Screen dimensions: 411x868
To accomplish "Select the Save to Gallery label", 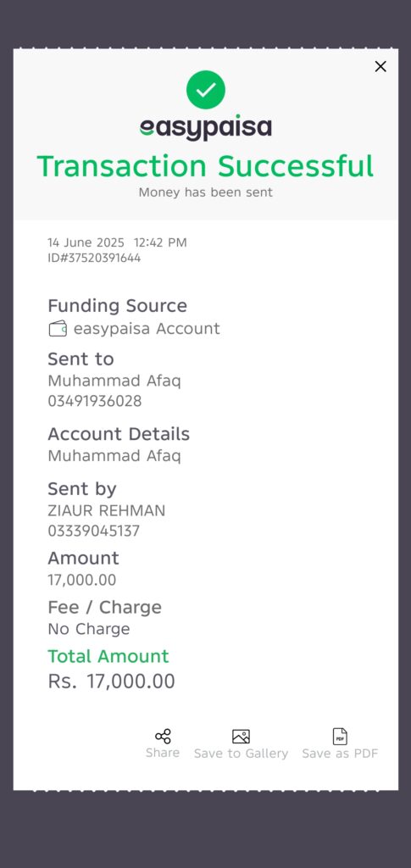I will [241, 754].
